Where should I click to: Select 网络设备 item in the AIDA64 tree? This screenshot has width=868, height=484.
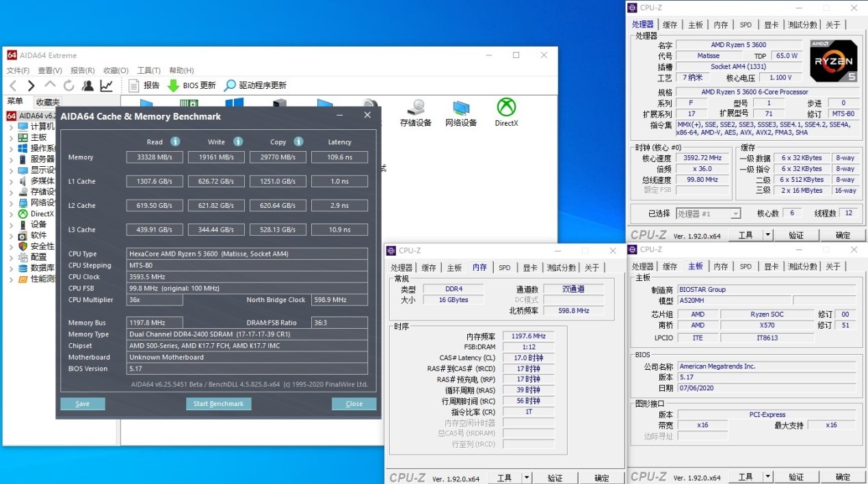(x=36, y=203)
